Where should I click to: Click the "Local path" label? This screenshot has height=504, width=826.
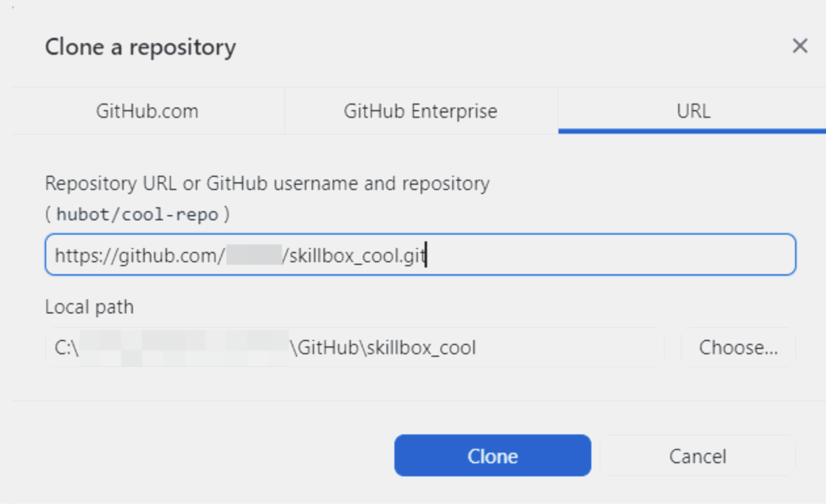(x=90, y=307)
